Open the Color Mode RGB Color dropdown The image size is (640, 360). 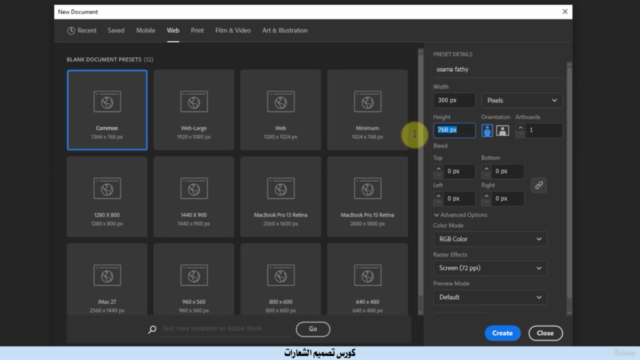[x=490, y=239]
